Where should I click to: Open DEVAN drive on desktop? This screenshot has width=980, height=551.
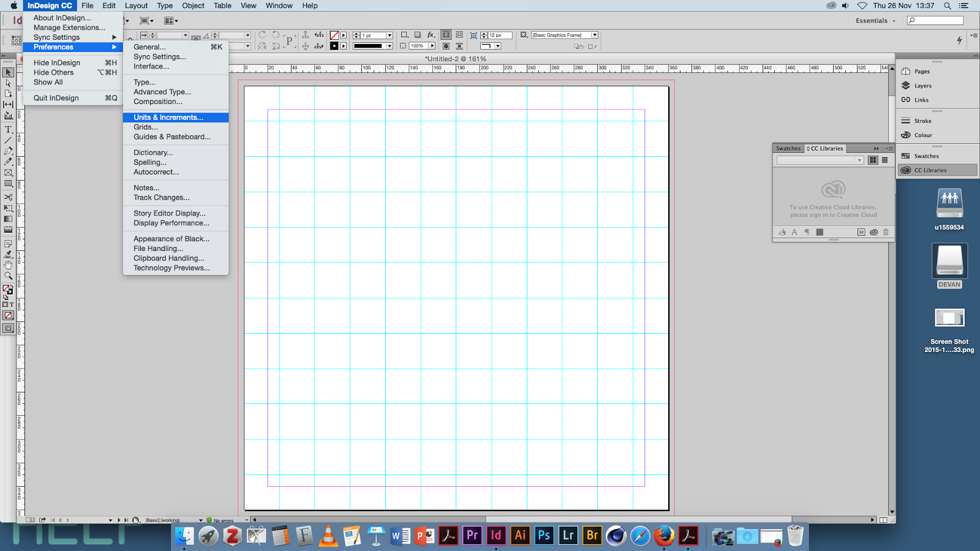click(x=949, y=266)
